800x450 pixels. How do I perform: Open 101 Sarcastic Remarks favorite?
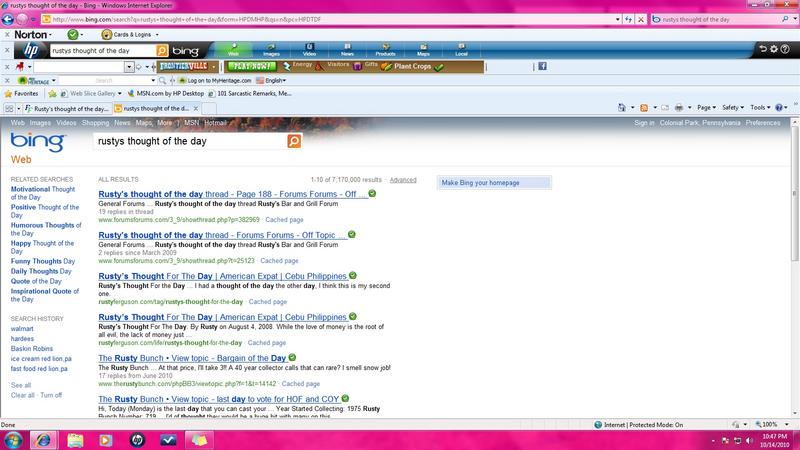[x=250, y=94]
